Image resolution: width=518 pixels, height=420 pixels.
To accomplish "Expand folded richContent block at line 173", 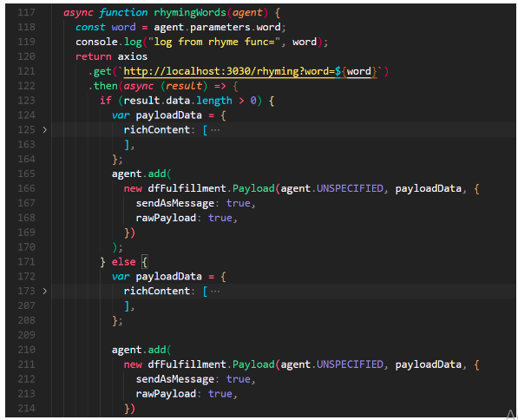I will [x=44, y=291].
